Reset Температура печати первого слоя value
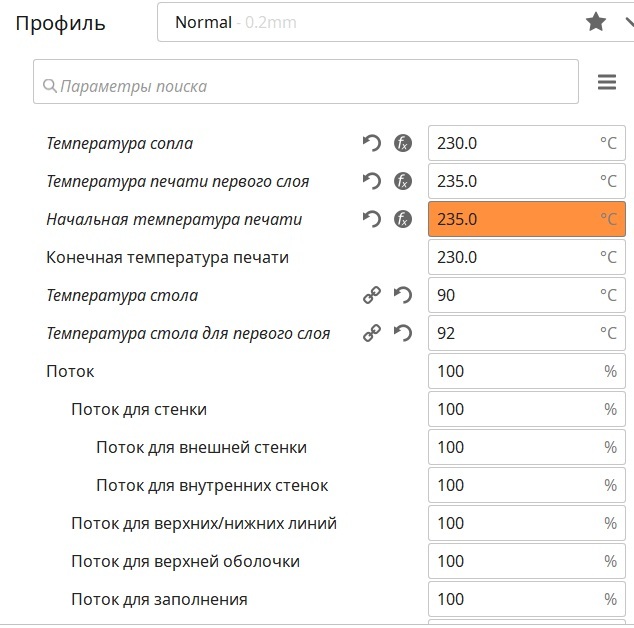 point(372,181)
